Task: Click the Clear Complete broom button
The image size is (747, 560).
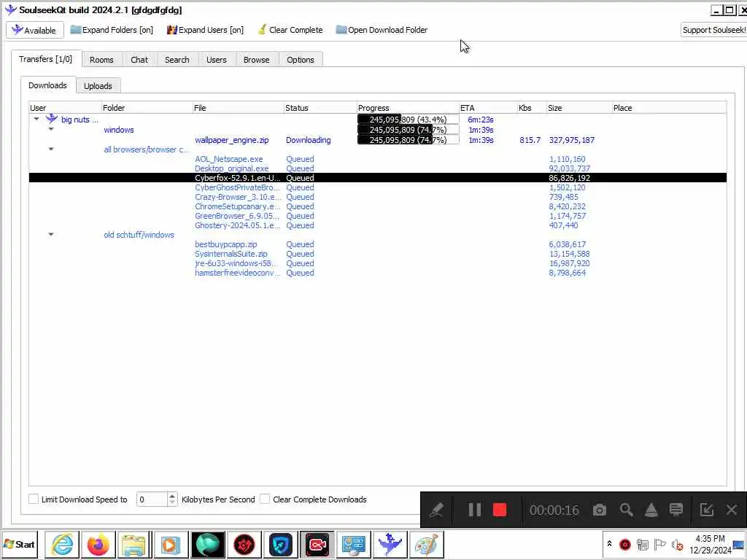Action: 290,30
